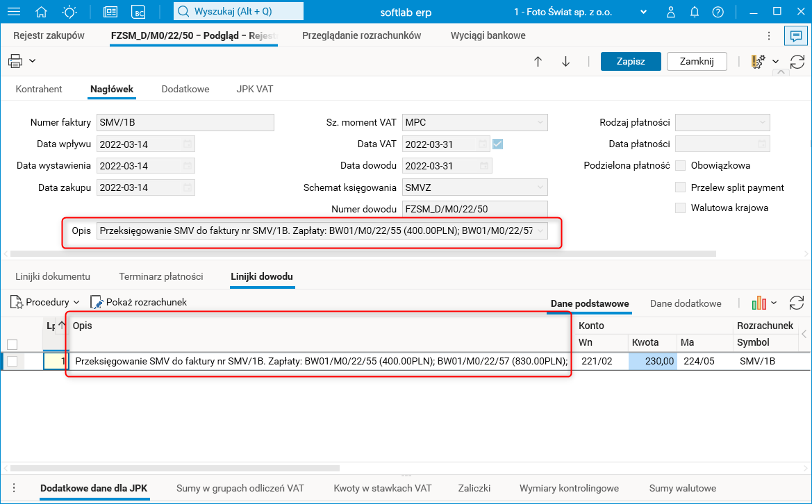This screenshot has height=504, width=812.
Task: Select the Dodatkowe tab
Action: click(x=185, y=89)
